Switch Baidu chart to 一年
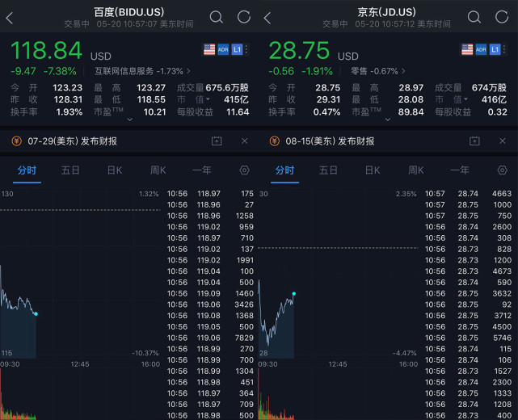This screenshot has width=518, height=420. click(202, 170)
